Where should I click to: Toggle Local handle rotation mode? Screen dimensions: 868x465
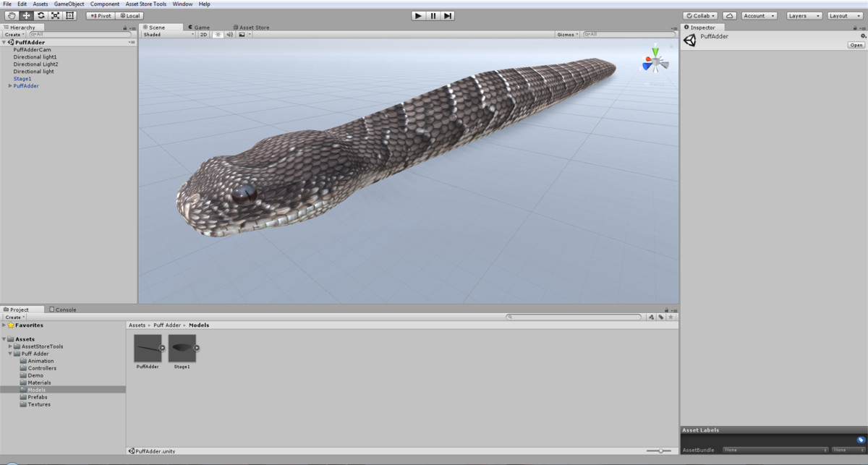129,14
